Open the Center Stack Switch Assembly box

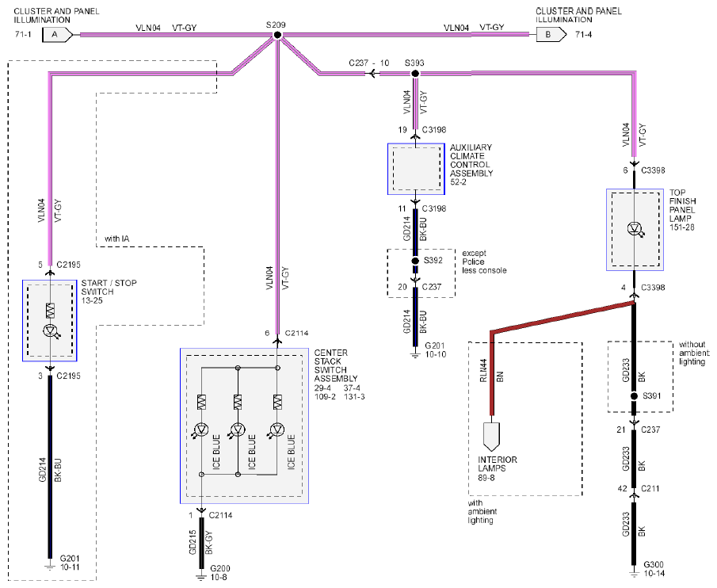[244, 426]
